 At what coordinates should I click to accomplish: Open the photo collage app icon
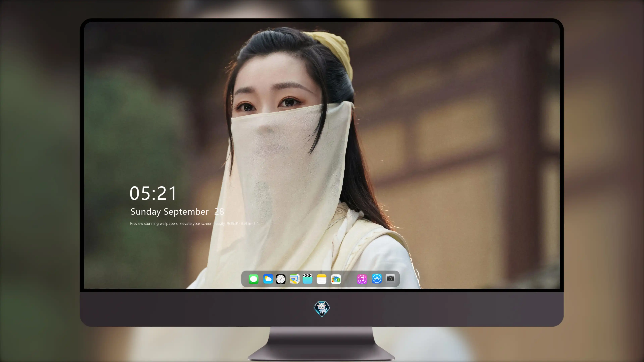coord(336,279)
